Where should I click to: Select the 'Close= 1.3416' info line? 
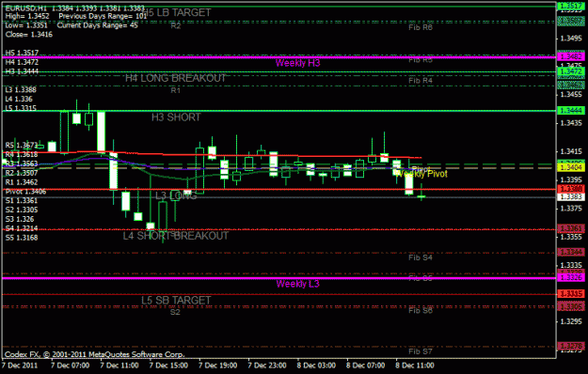coord(29,35)
